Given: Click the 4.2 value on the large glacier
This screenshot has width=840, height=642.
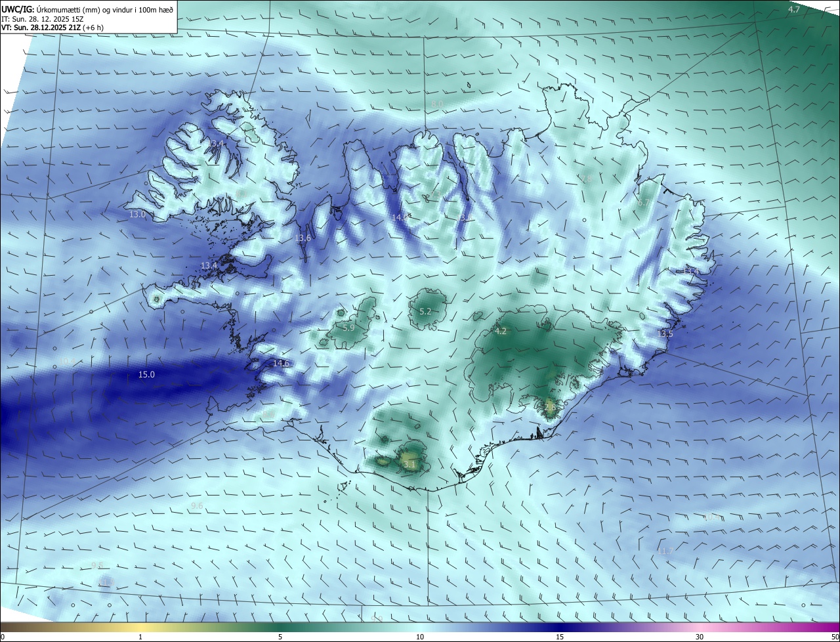Looking at the screenshot, I should click(x=501, y=332).
